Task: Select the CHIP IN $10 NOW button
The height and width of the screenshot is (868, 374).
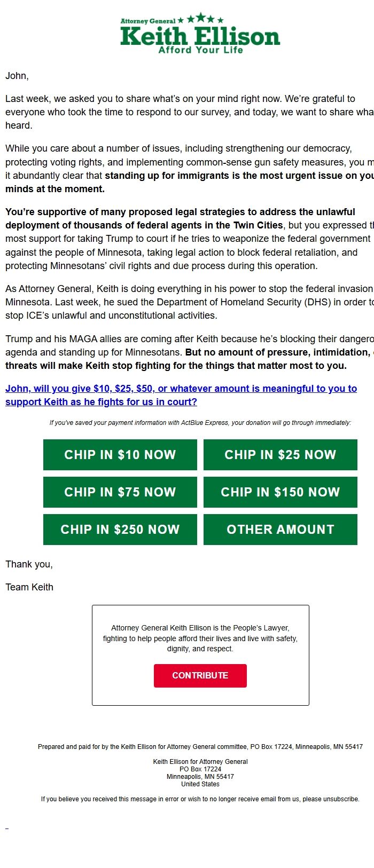Action: point(120,454)
